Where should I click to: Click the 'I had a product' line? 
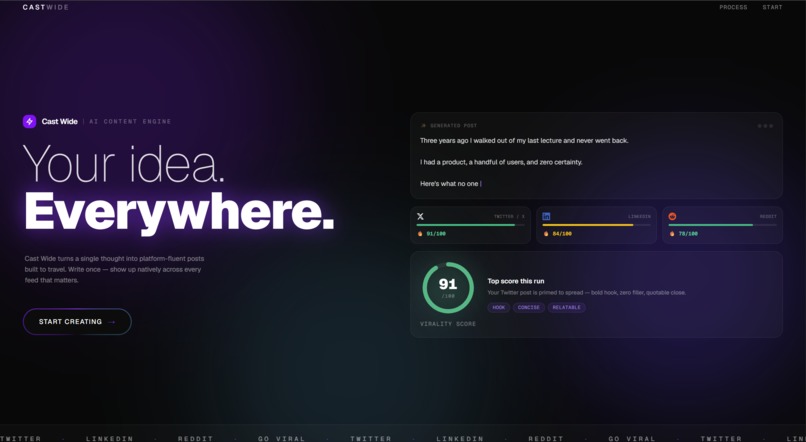point(501,162)
